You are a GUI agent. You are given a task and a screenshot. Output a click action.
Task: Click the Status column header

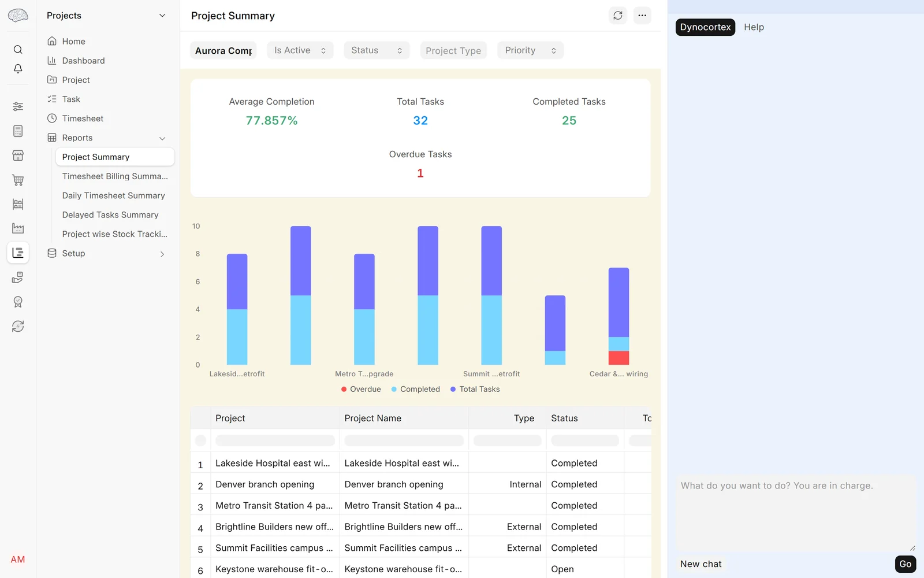tap(585, 418)
